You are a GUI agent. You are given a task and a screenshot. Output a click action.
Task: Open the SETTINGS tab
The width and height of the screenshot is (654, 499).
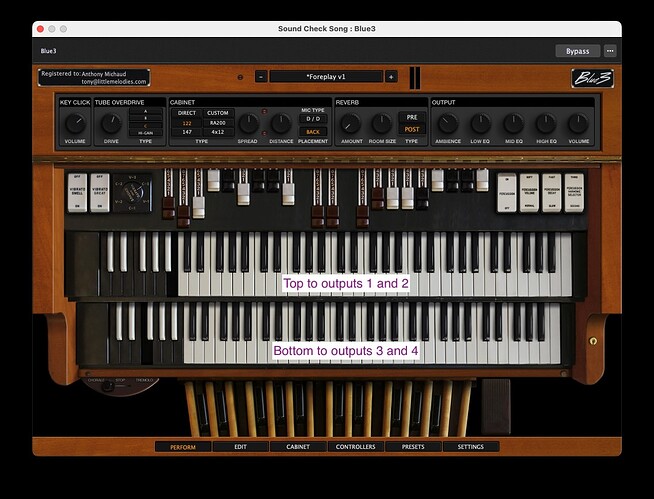click(470, 447)
